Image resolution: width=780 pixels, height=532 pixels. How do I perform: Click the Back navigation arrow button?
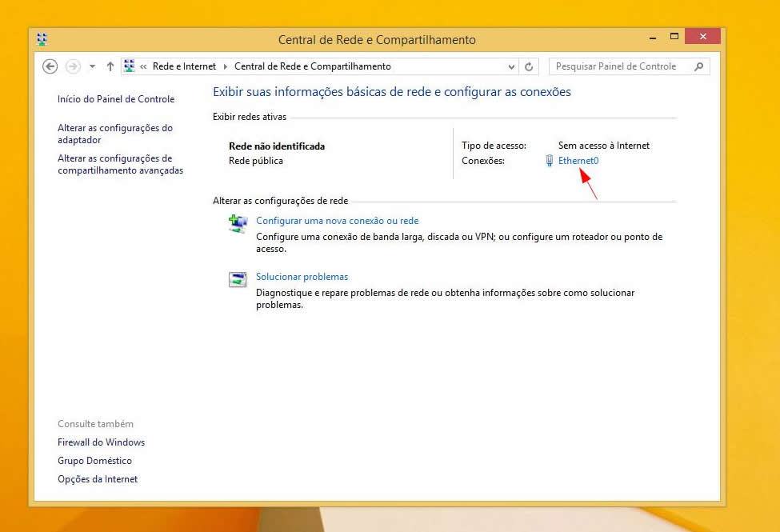click(x=50, y=66)
